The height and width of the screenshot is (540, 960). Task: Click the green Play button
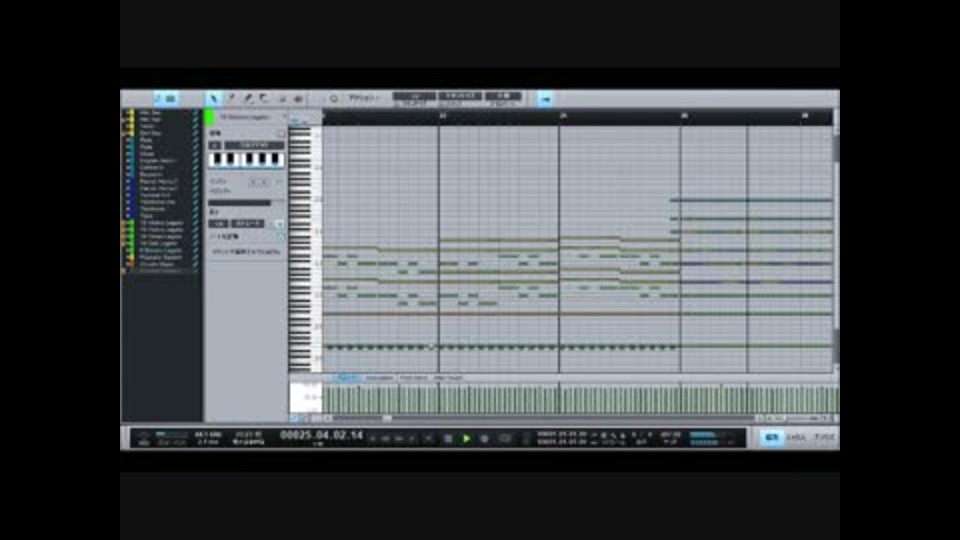[x=466, y=438]
